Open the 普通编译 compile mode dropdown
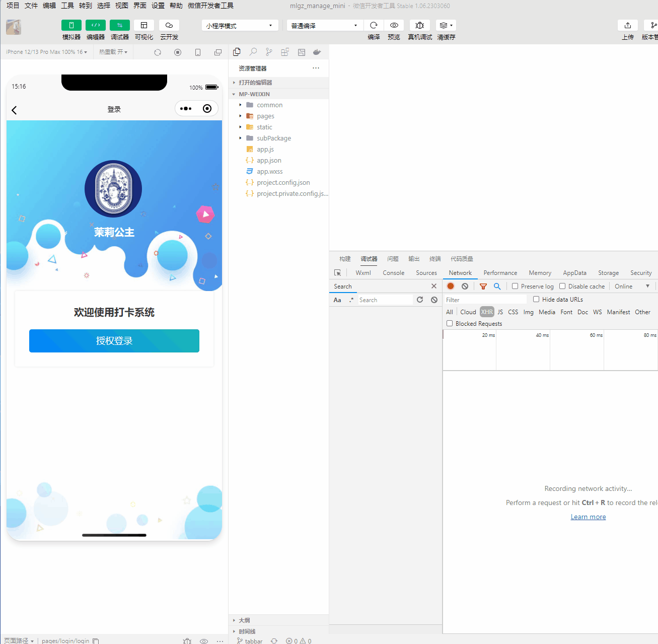The width and height of the screenshot is (658, 644). click(324, 25)
